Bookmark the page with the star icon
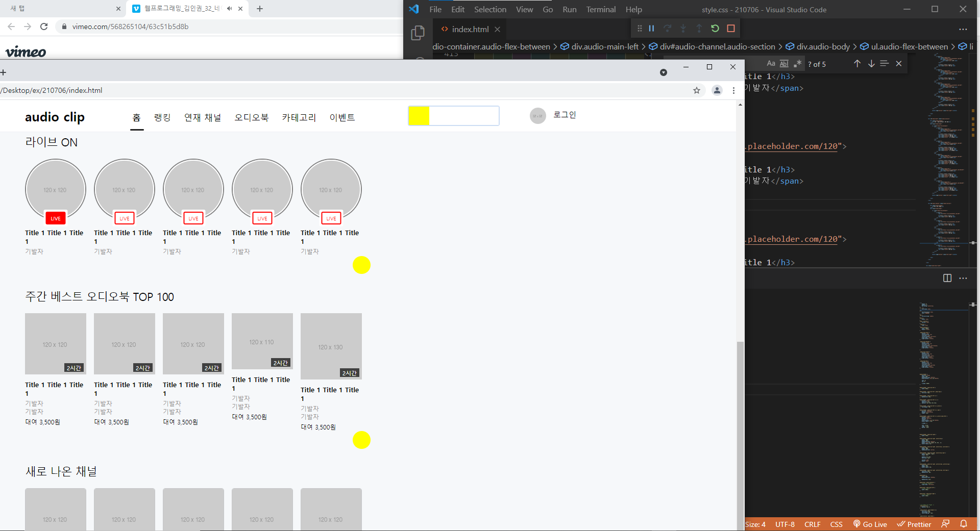This screenshot has width=980, height=531. click(697, 90)
